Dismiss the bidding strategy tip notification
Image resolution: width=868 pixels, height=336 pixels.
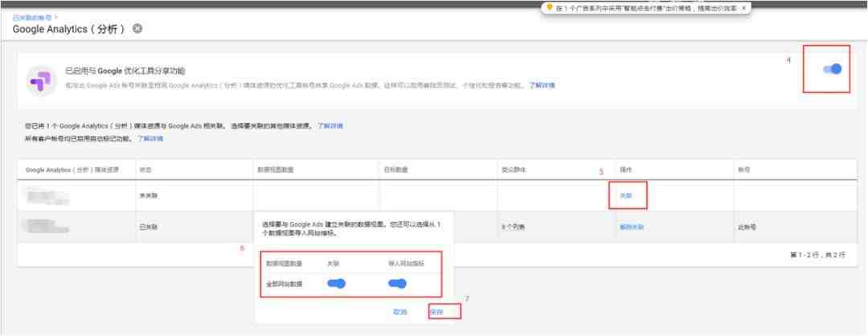(743, 8)
